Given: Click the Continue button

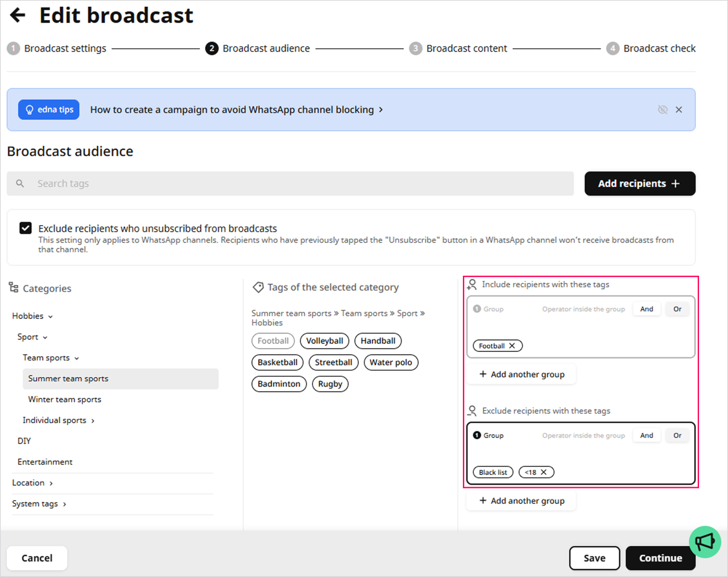Looking at the screenshot, I should coord(660,558).
